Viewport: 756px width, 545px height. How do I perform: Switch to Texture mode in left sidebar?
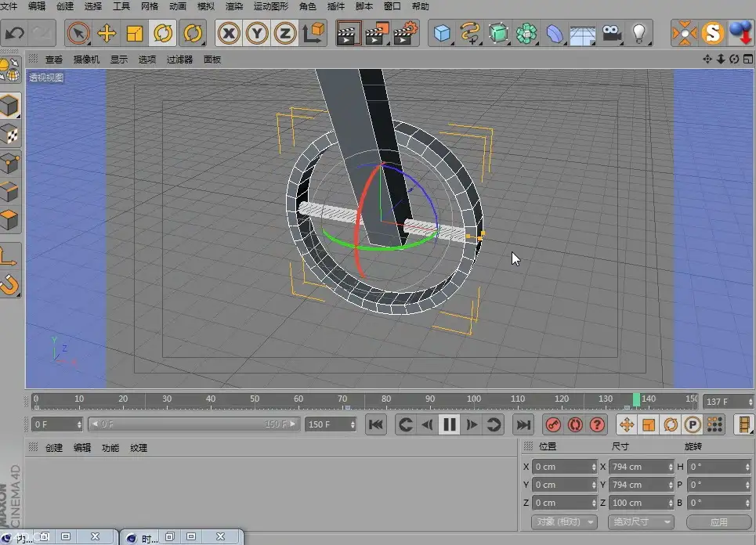click(10, 135)
